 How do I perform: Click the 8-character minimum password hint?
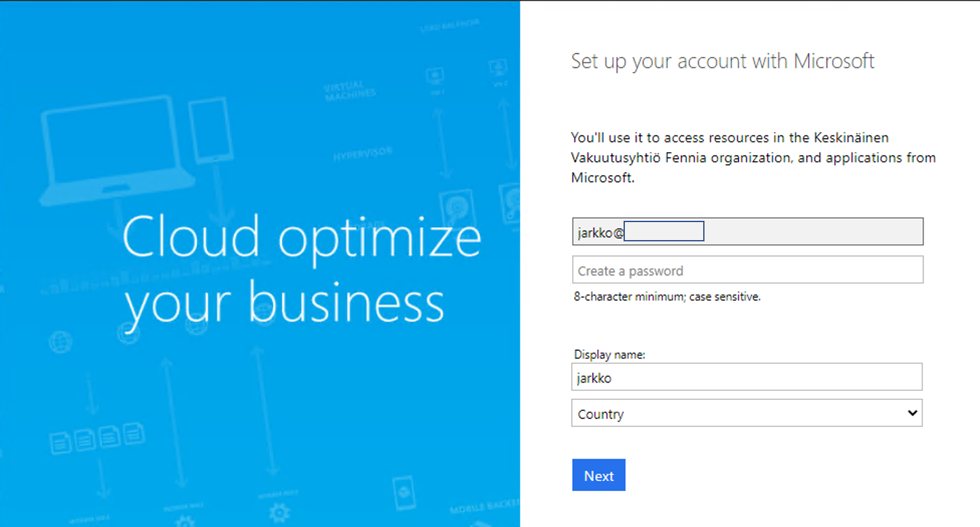click(x=667, y=297)
